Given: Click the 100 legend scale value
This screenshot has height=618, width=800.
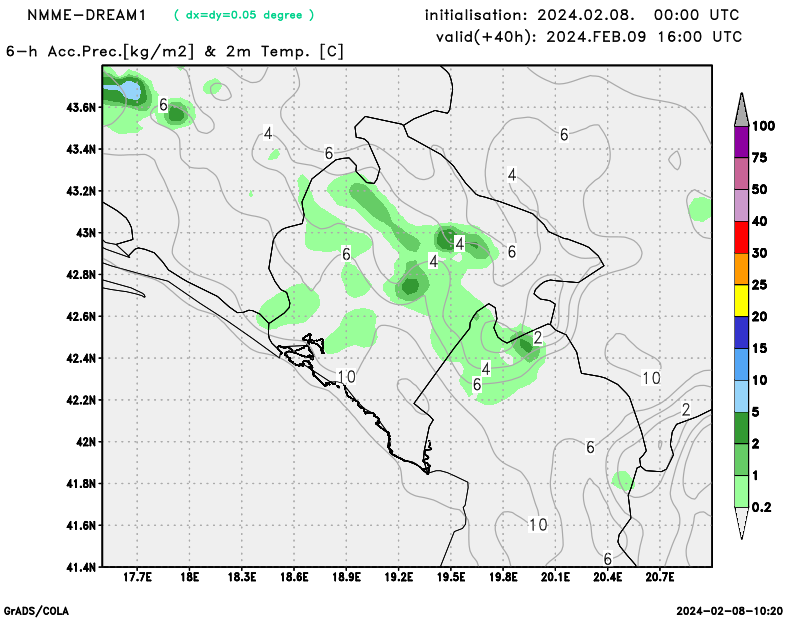Looking at the screenshot, I should (x=764, y=126).
